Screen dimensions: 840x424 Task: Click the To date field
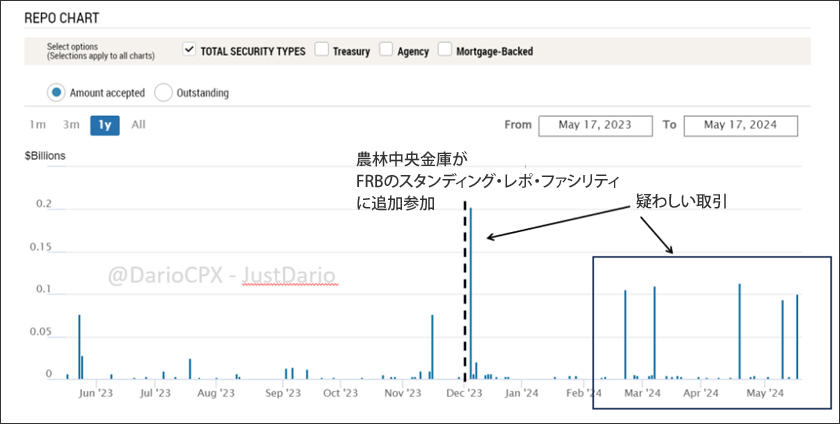point(741,125)
